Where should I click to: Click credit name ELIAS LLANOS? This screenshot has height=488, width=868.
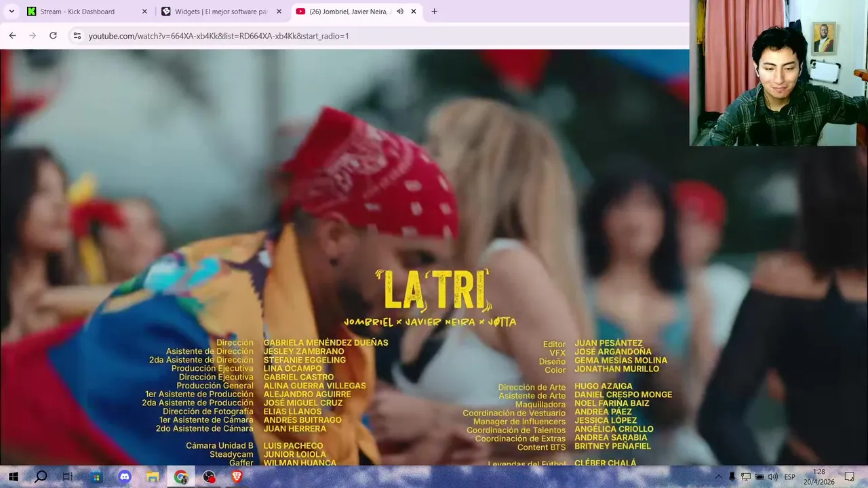pyautogui.click(x=292, y=411)
